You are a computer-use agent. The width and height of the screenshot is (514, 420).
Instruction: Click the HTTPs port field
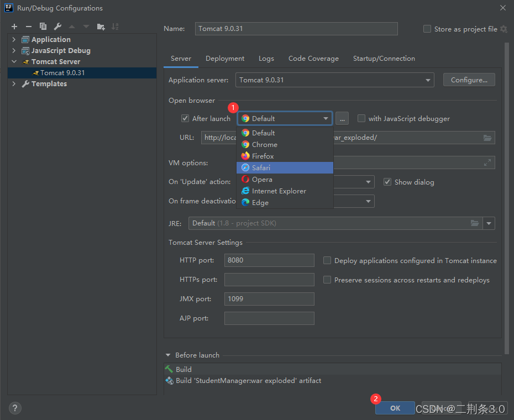point(269,280)
